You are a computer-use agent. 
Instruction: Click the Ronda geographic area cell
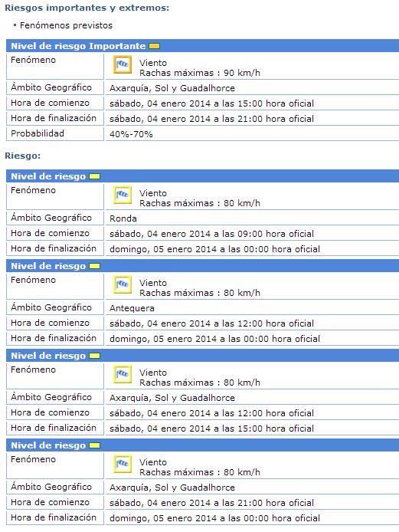click(x=252, y=218)
